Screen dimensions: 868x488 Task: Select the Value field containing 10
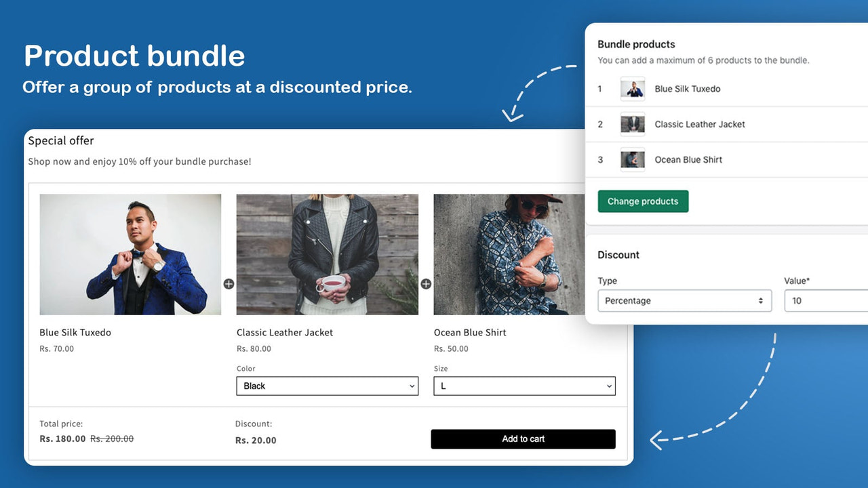[x=827, y=300]
